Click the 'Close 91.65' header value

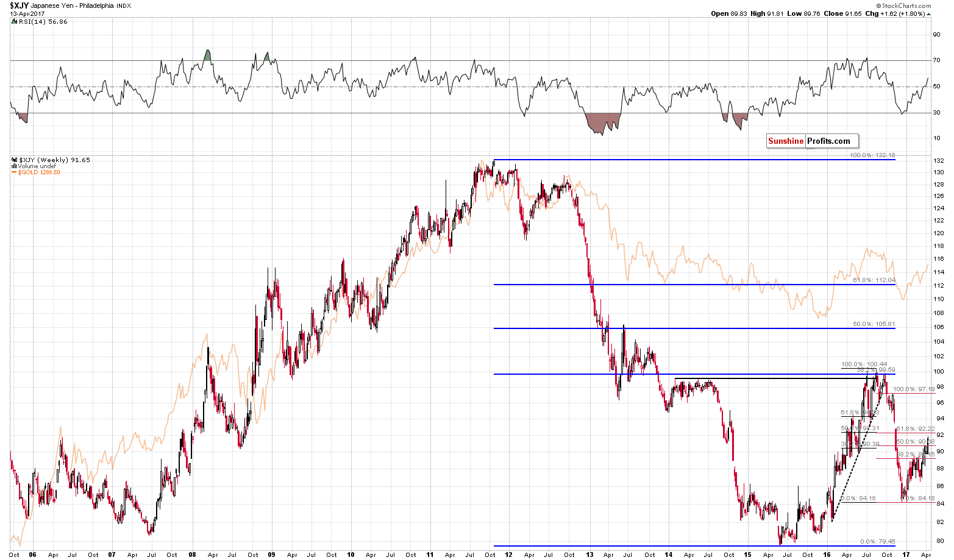[x=843, y=13]
